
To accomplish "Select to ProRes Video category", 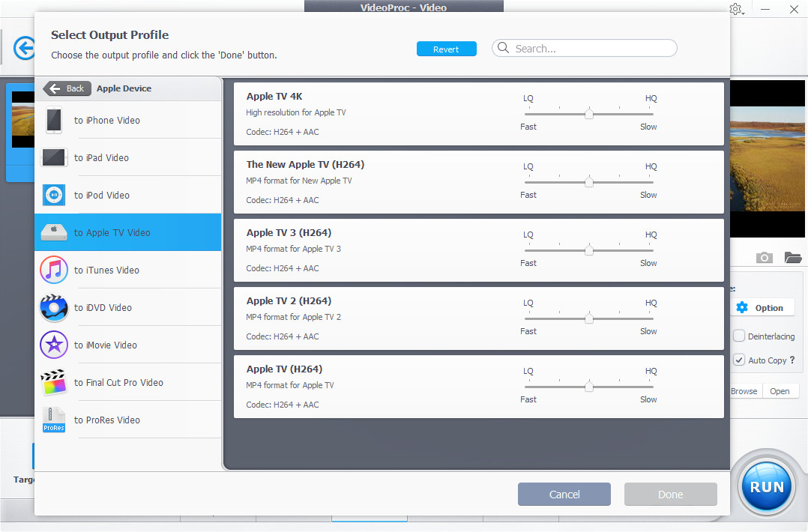I will [x=127, y=420].
